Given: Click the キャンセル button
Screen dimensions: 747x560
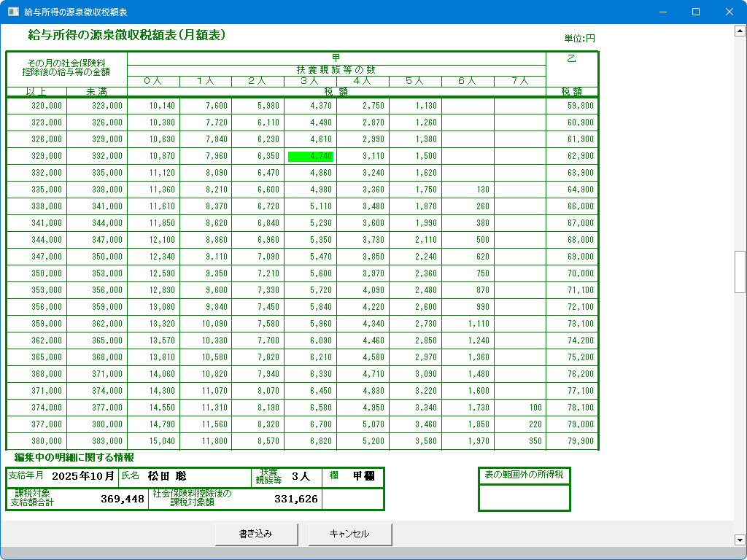Looking at the screenshot, I should click(x=350, y=534).
